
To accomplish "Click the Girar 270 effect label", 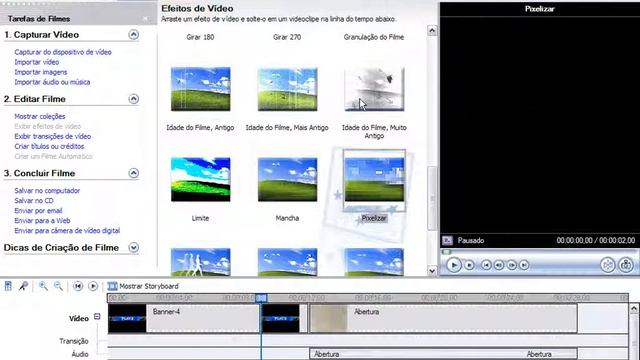I will (287, 37).
